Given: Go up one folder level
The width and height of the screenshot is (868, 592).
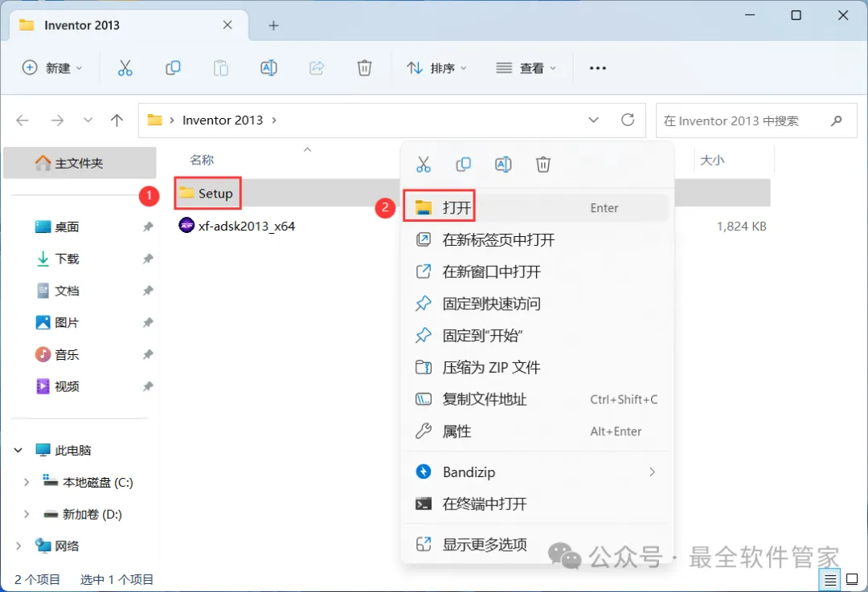Looking at the screenshot, I should click(117, 120).
